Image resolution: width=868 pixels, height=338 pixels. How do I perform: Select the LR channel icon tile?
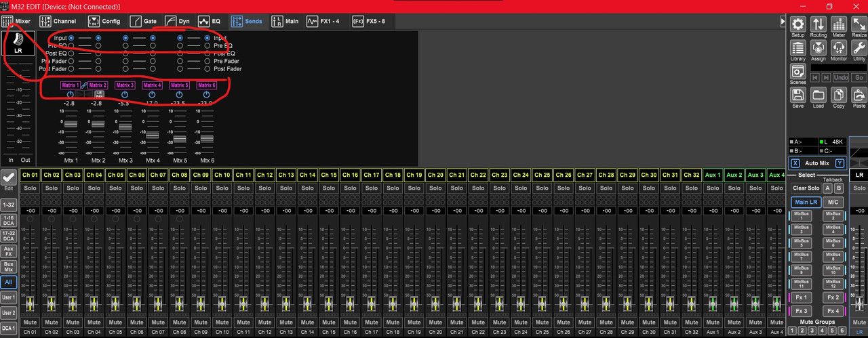pyautogui.click(x=18, y=43)
